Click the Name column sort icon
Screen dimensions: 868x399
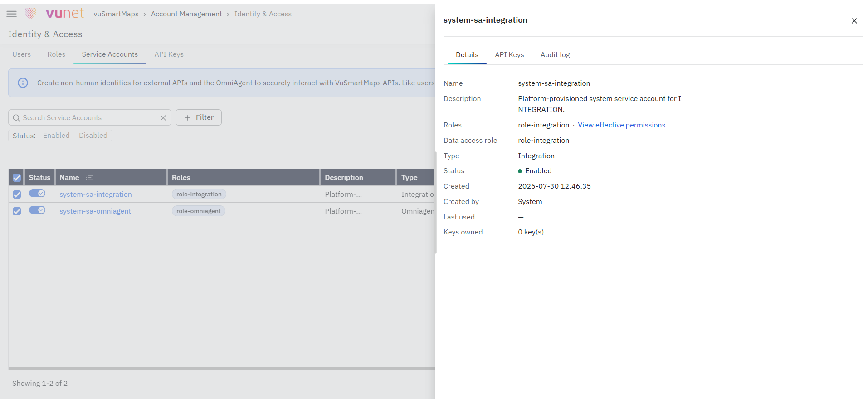point(89,178)
